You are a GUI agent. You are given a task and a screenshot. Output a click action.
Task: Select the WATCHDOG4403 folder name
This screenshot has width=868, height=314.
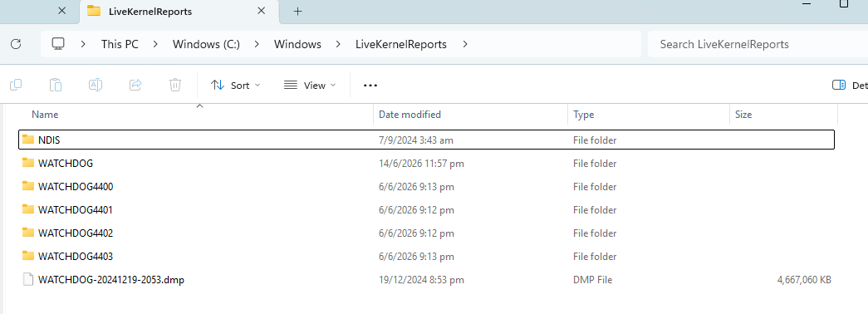click(76, 257)
